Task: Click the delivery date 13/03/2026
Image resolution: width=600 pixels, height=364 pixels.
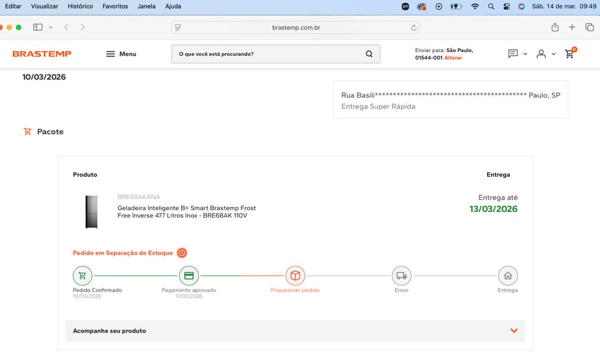Action: [x=493, y=209]
